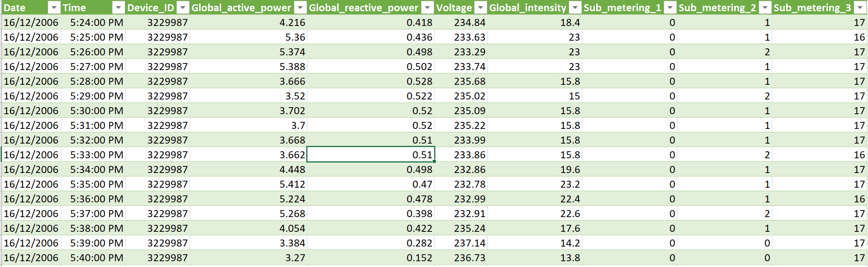This screenshot has height=267, width=868.
Task: Select the Voltage header cell
Action: point(461,8)
